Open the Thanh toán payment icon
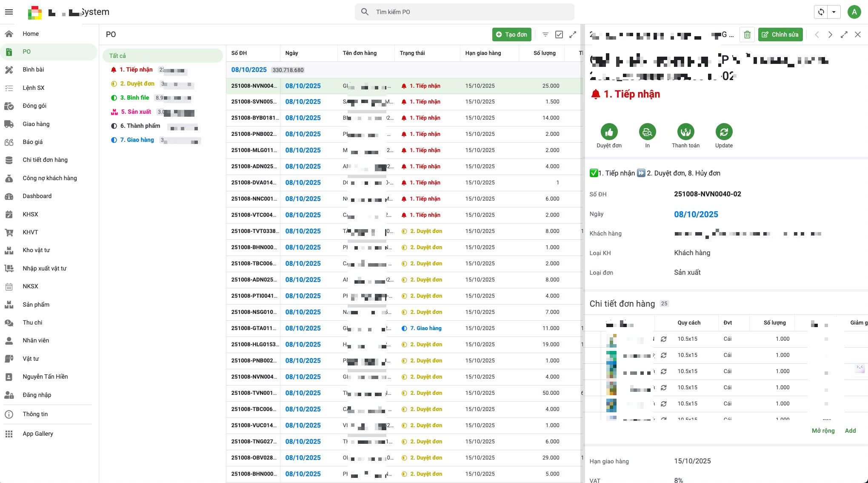This screenshot has height=483, width=868. point(685,132)
